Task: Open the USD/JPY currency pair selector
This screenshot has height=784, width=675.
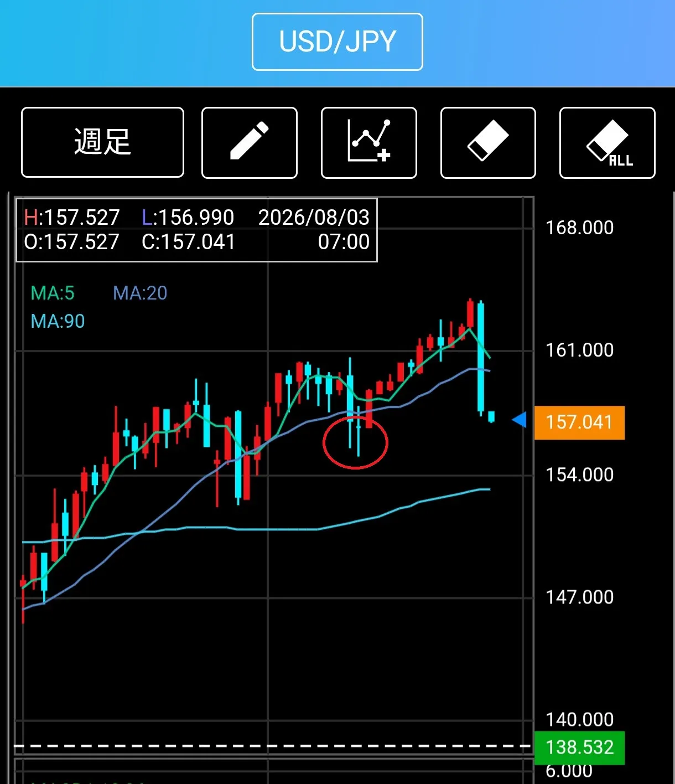Action: pos(337,42)
